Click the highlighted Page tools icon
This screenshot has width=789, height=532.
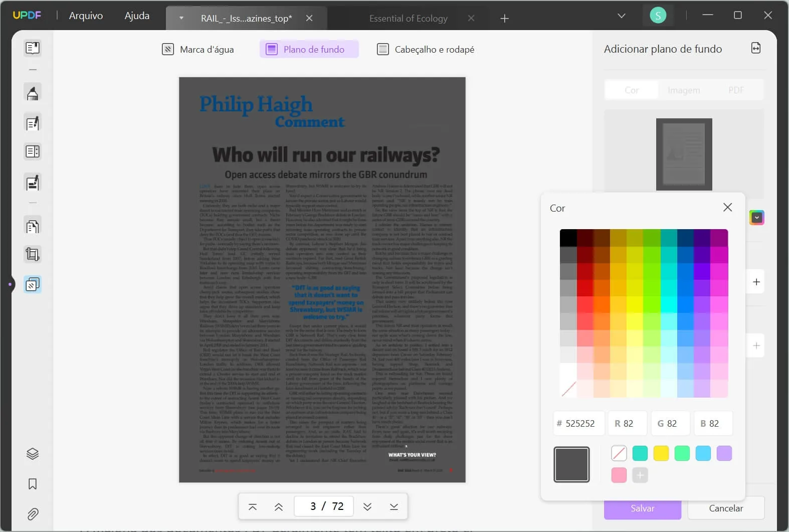pos(33,285)
